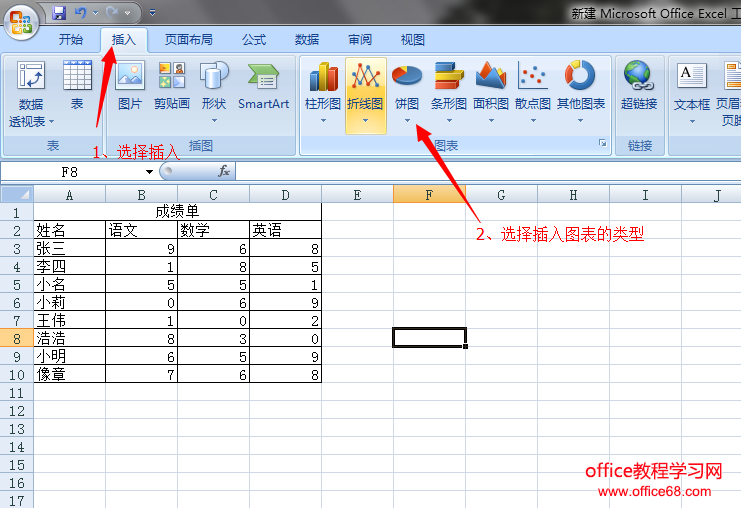Click the Name Box showing F8

71,172
